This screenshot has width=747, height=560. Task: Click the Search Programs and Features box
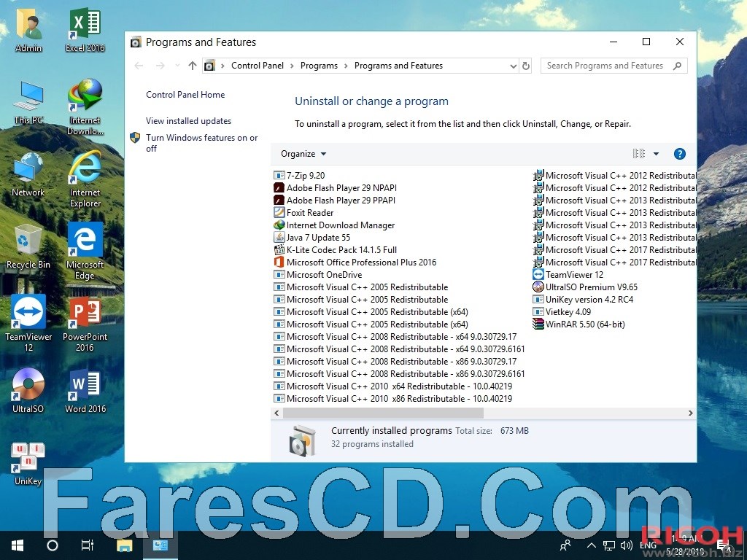[614, 66]
